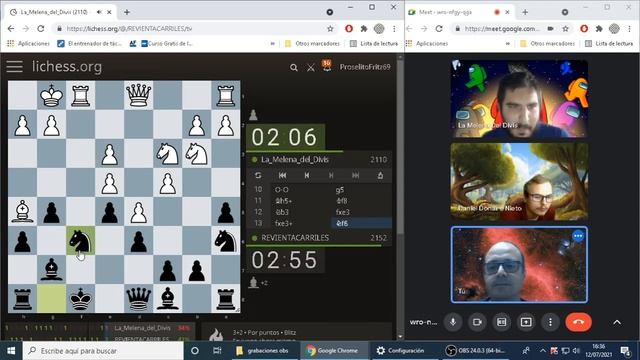The width and height of the screenshot is (640, 360).
Task: Select the La Melena del Divis video tile
Action: 519,98
